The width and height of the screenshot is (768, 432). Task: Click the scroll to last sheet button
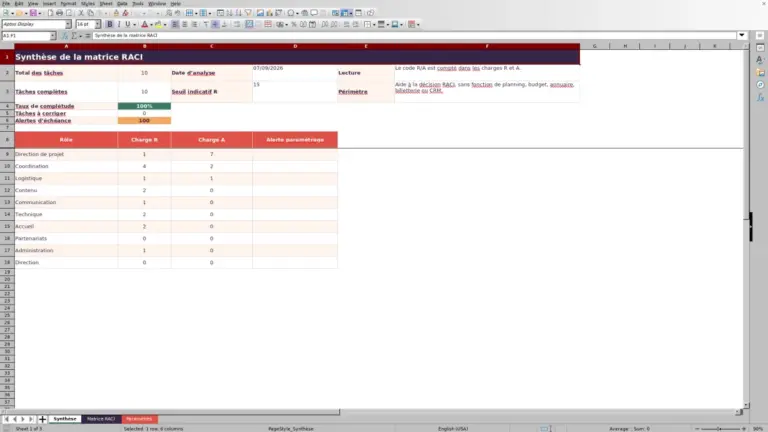tap(31, 419)
